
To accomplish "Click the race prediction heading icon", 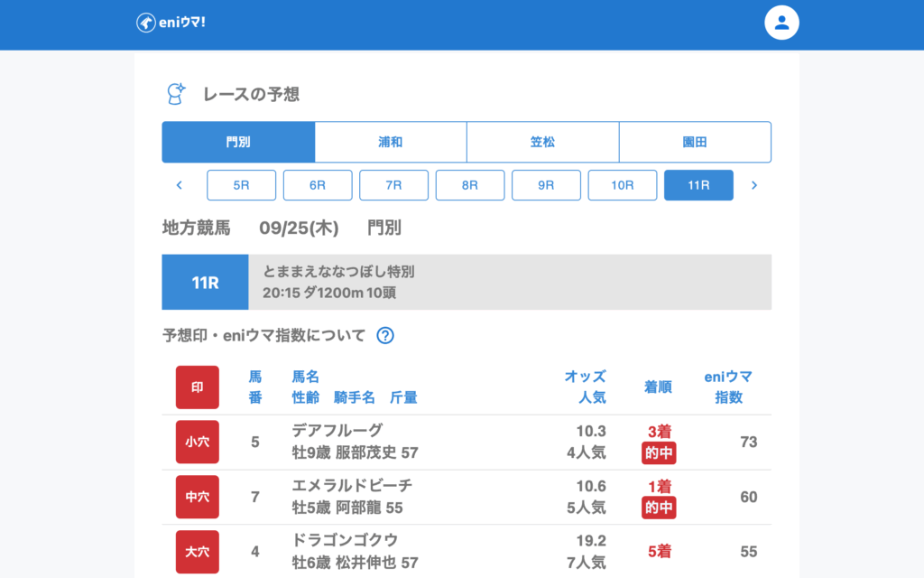I will (x=176, y=94).
